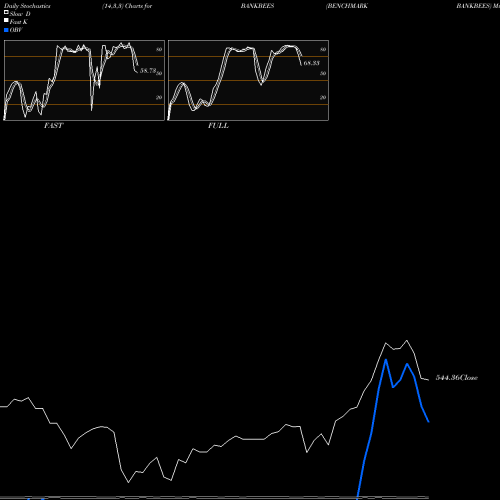The height and width of the screenshot is (500, 500).
Task: Click the white close price line peak
Action: tap(406, 341)
